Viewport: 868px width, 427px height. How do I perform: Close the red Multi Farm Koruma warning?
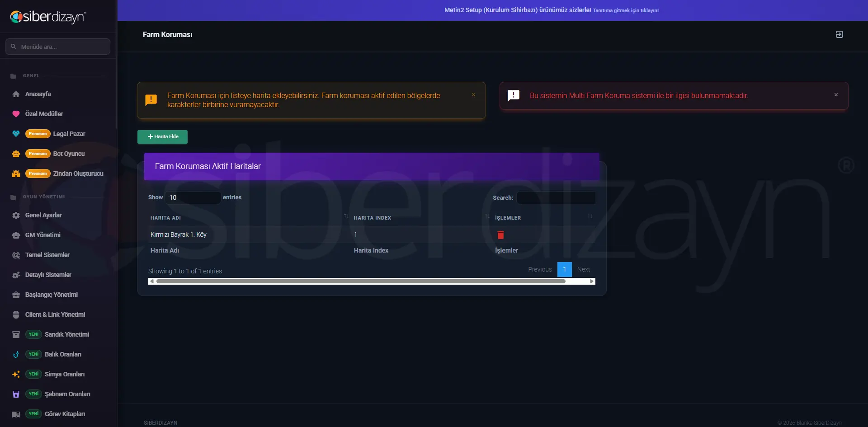pyautogui.click(x=836, y=95)
